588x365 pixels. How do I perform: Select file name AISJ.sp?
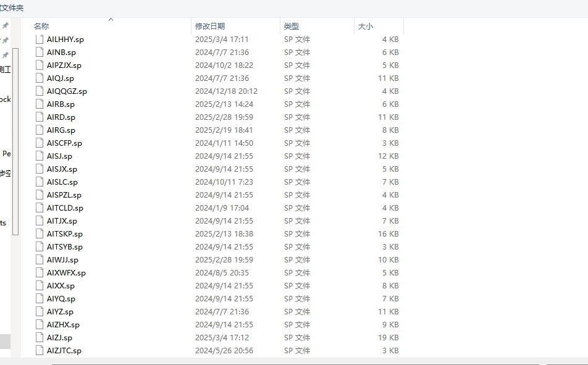pos(60,156)
